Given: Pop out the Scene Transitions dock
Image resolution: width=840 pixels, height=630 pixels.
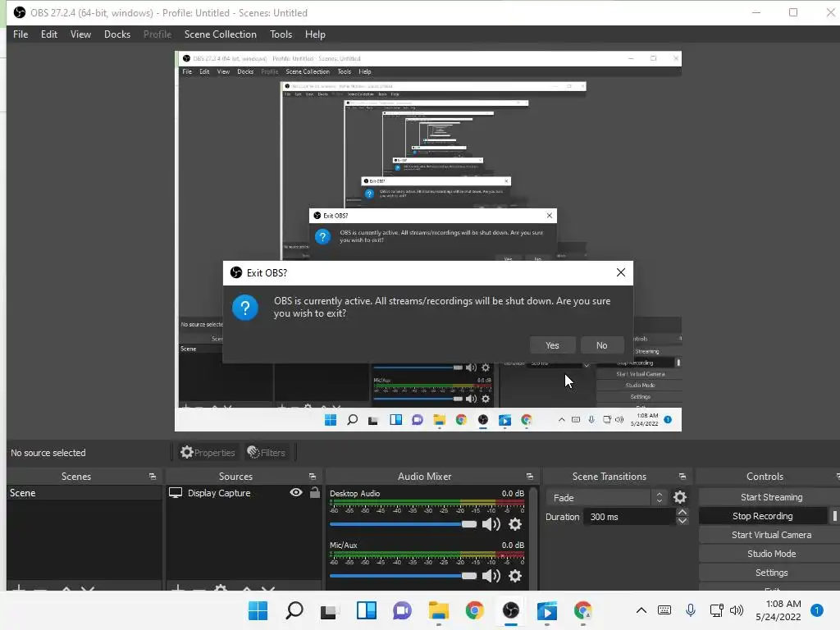Looking at the screenshot, I should click(x=682, y=477).
